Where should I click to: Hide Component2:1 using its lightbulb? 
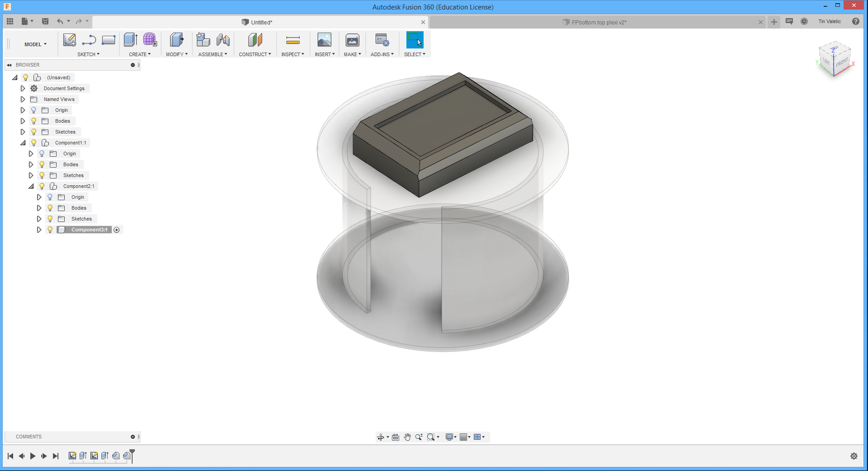(x=42, y=186)
